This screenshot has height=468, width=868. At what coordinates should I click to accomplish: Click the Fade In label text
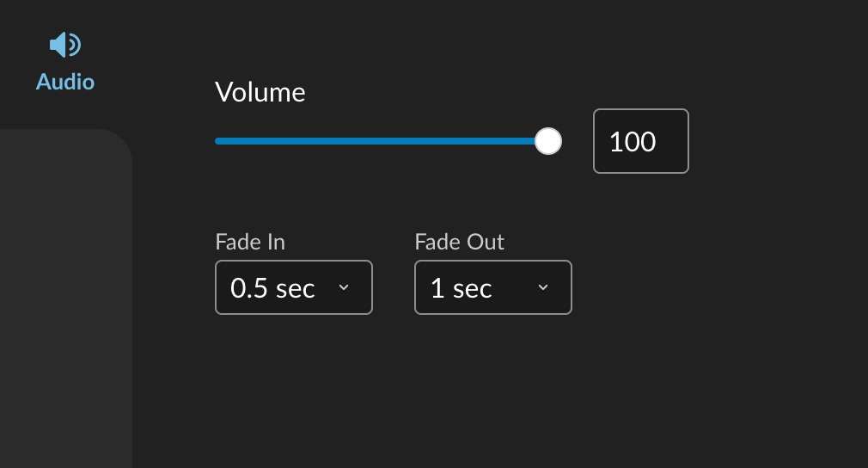coord(250,242)
